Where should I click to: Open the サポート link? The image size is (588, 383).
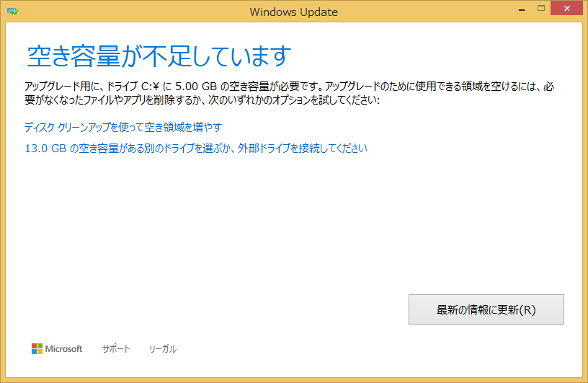tap(116, 349)
